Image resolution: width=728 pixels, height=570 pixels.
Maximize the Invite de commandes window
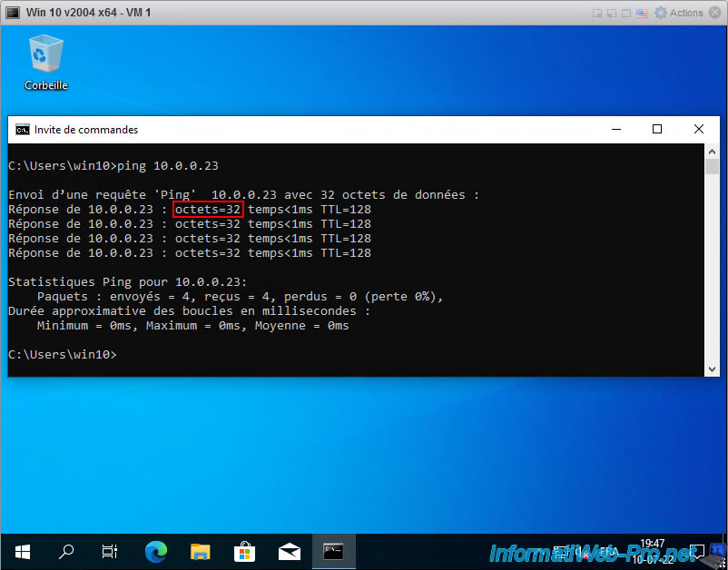tap(657, 130)
